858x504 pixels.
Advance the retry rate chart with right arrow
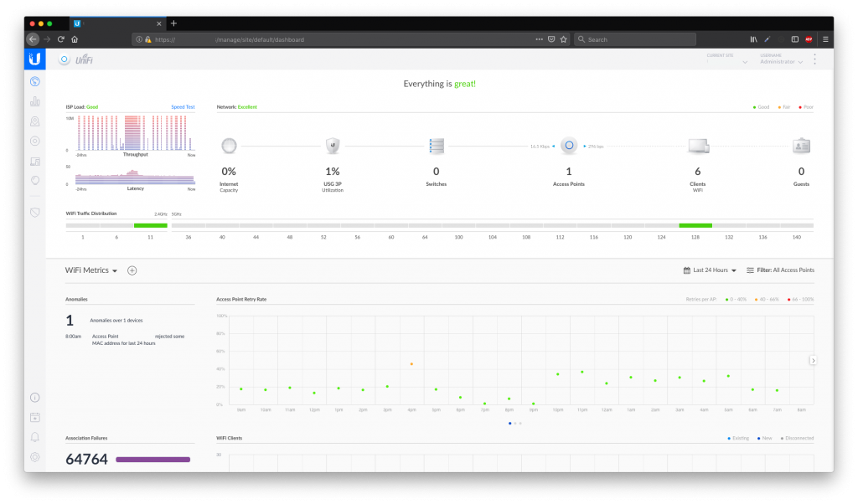813,360
